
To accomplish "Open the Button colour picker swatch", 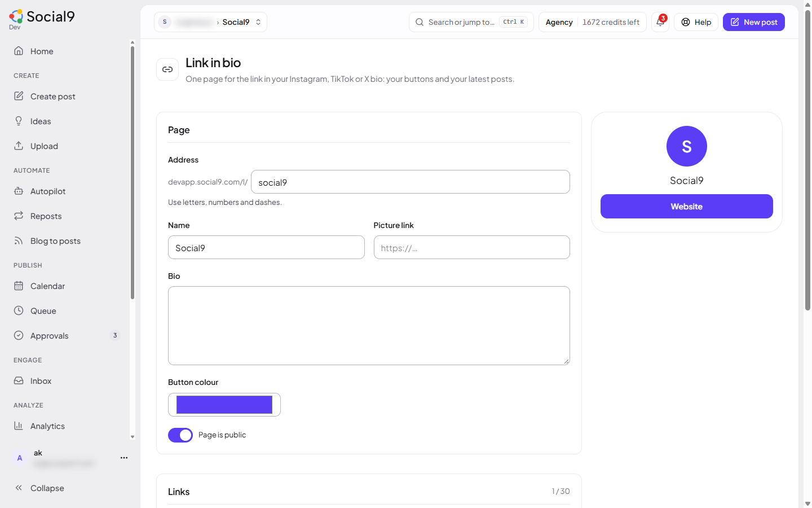I will point(224,405).
